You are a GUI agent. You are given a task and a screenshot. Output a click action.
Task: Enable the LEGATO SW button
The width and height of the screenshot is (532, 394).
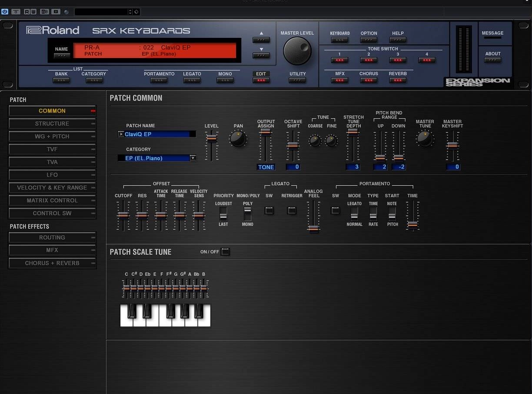pyautogui.click(x=269, y=210)
